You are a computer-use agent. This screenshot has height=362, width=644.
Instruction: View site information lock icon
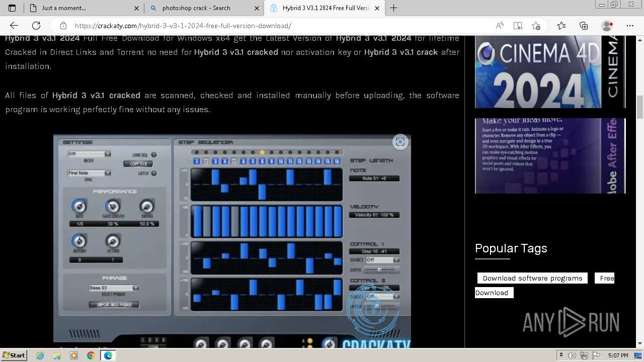63,26
